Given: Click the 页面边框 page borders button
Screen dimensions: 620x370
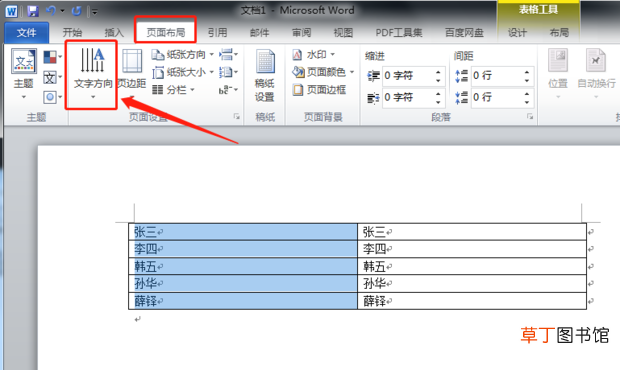Looking at the screenshot, I should point(319,90).
